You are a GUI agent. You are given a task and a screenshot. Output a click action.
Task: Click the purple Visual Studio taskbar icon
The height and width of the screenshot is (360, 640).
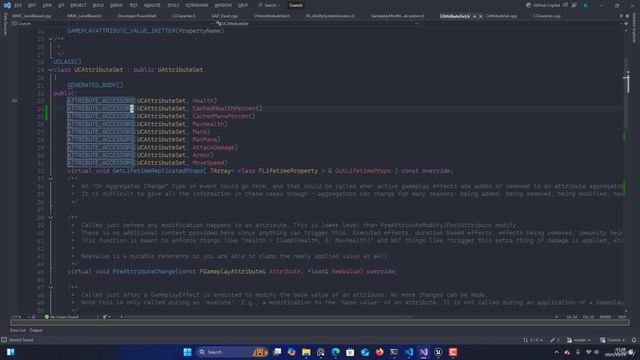[x=424, y=352]
